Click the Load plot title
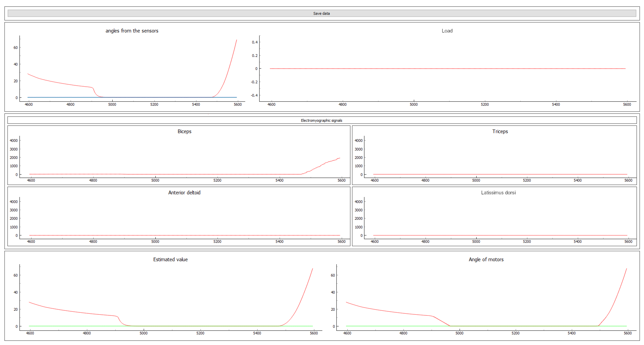This screenshot has width=644, height=345. [447, 31]
